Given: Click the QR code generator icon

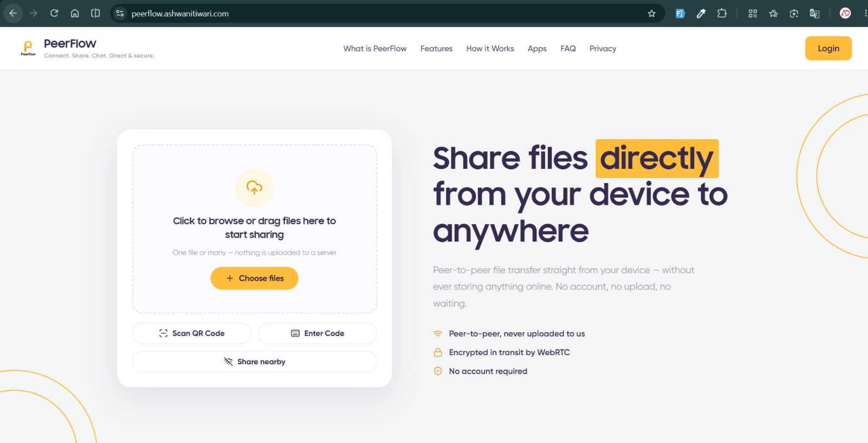Looking at the screenshot, I should click(752, 14).
